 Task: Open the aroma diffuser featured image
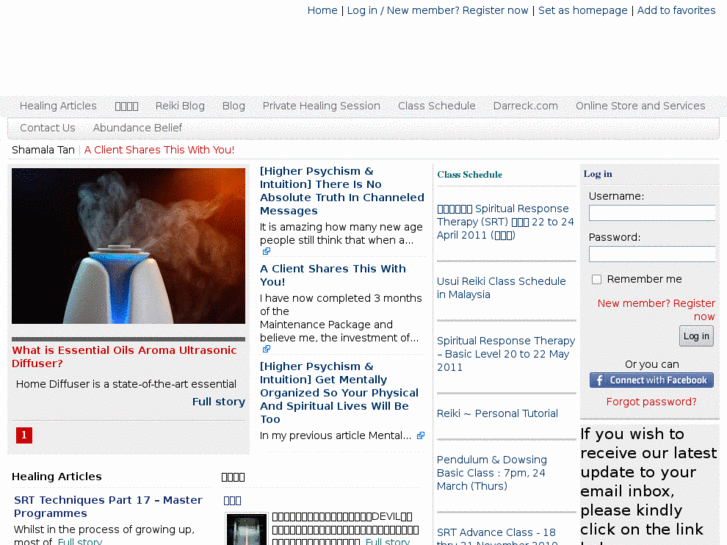(128, 246)
